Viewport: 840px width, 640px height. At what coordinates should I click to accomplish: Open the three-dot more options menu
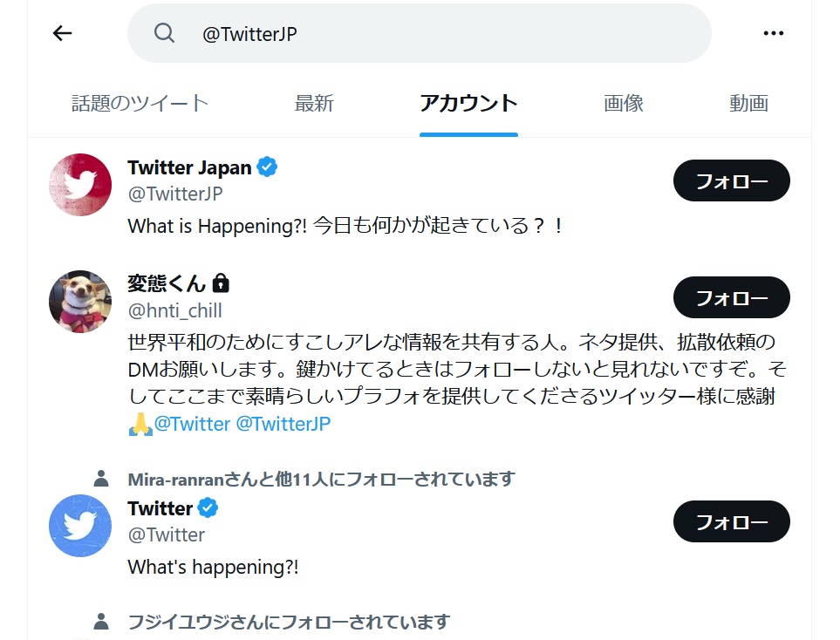(773, 33)
